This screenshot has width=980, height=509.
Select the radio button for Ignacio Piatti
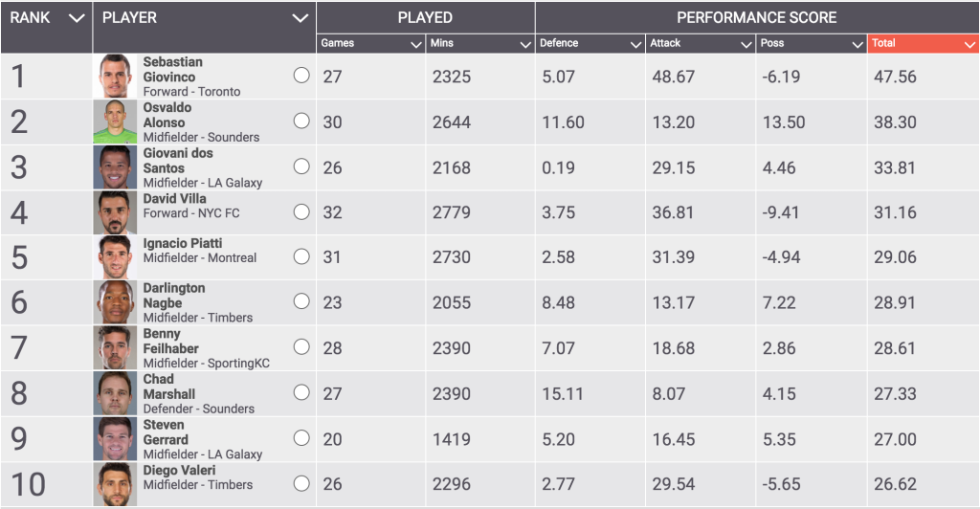301,256
